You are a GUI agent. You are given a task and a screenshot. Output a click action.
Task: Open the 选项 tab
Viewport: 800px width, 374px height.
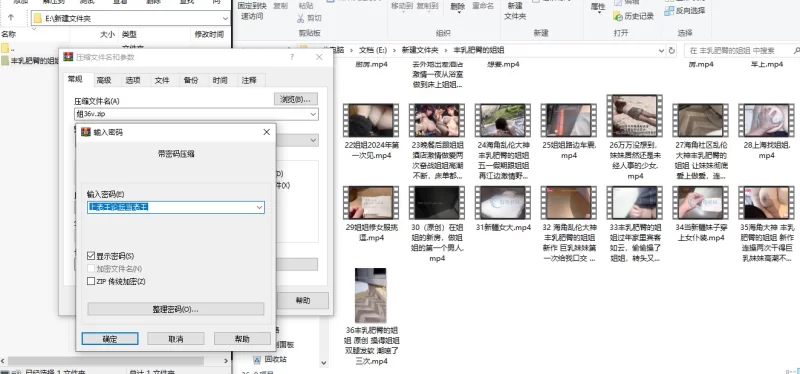point(133,80)
